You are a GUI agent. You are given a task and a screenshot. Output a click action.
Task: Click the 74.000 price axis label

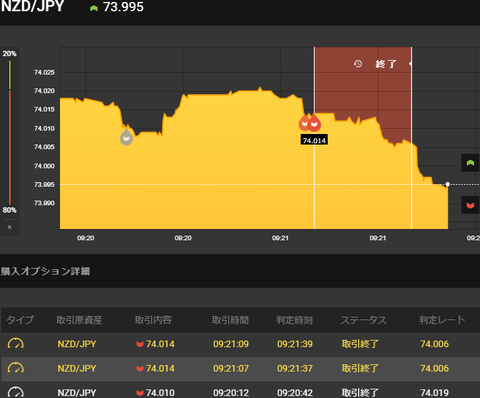tap(44, 166)
